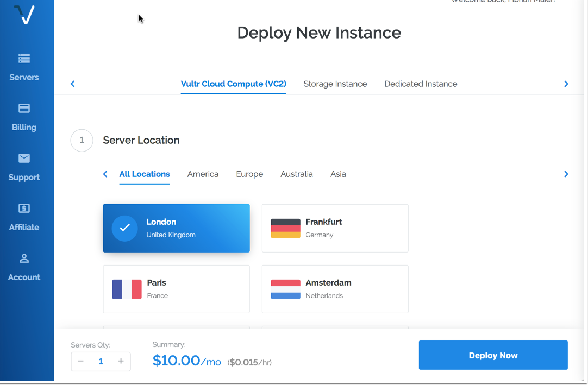Image resolution: width=588 pixels, height=385 pixels.
Task: Click the Server Location heading
Action: (x=141, y=140)
